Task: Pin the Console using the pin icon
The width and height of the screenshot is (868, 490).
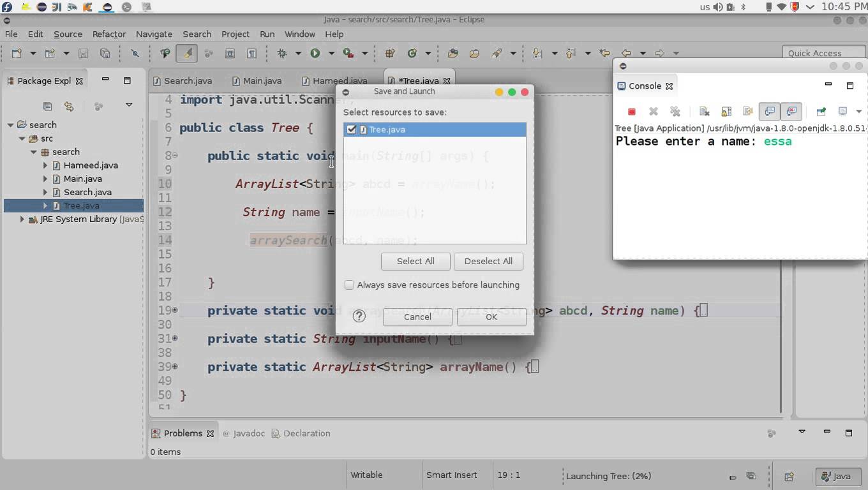Action: (x=820, y=111)
